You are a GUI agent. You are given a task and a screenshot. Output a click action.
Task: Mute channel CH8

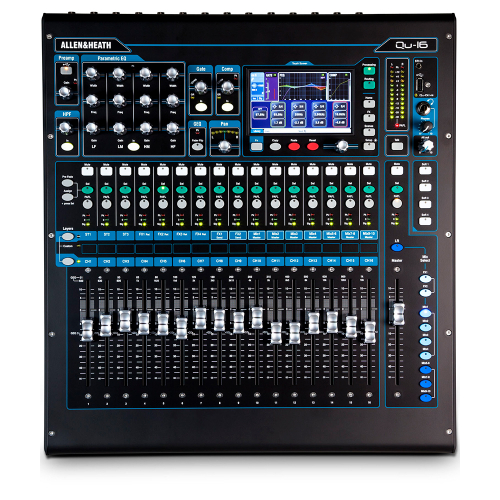click(219, 171)
